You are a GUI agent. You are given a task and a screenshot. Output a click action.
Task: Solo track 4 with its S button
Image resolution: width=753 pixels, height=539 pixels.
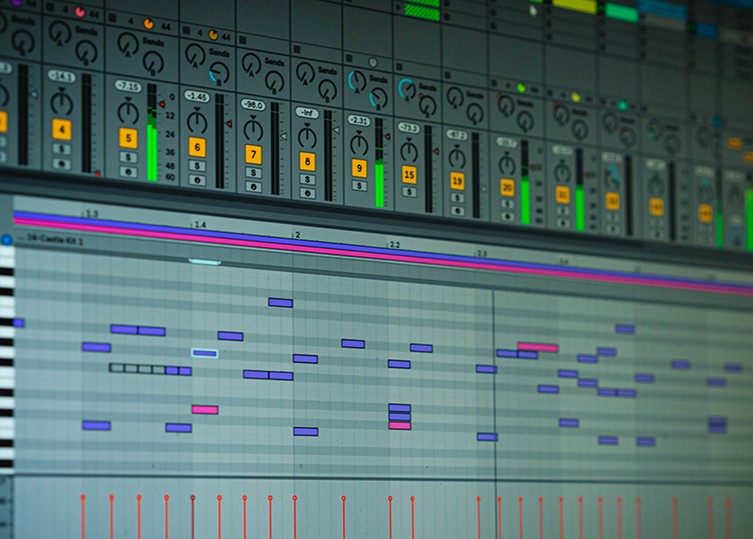click(61, 149)
